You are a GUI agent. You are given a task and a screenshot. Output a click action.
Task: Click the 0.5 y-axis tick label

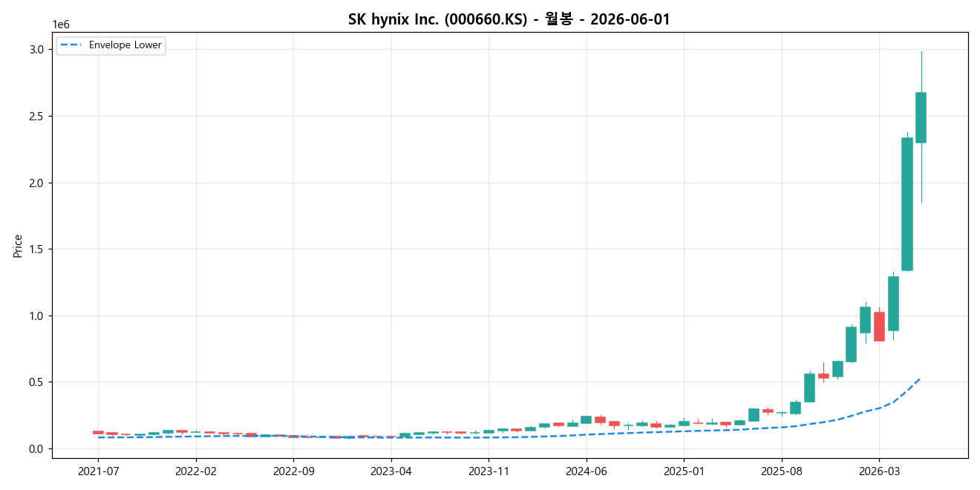[38, 382]
